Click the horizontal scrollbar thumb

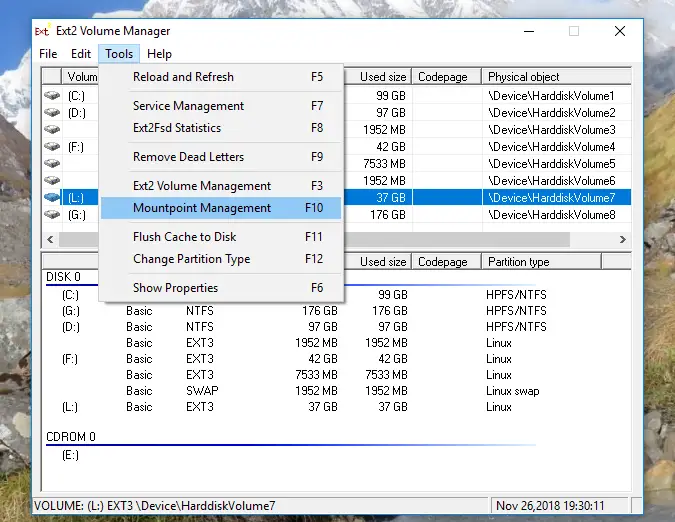(x=457, y=239)
